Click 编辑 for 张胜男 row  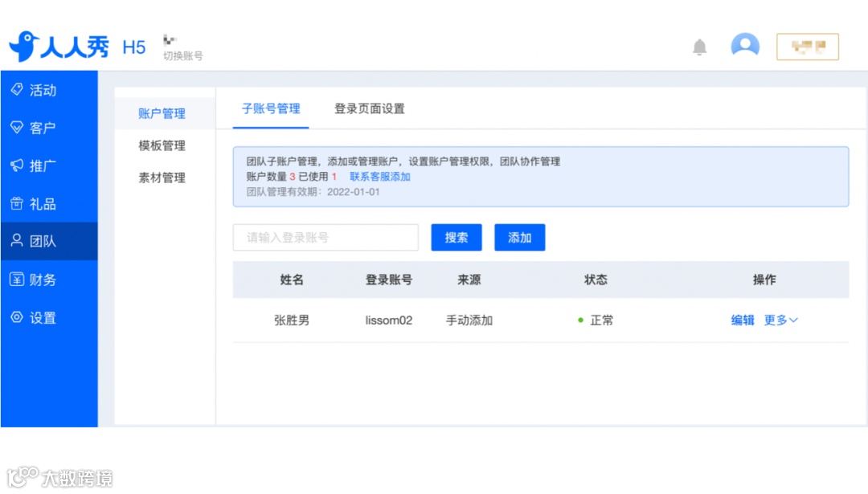click(743, 320)
